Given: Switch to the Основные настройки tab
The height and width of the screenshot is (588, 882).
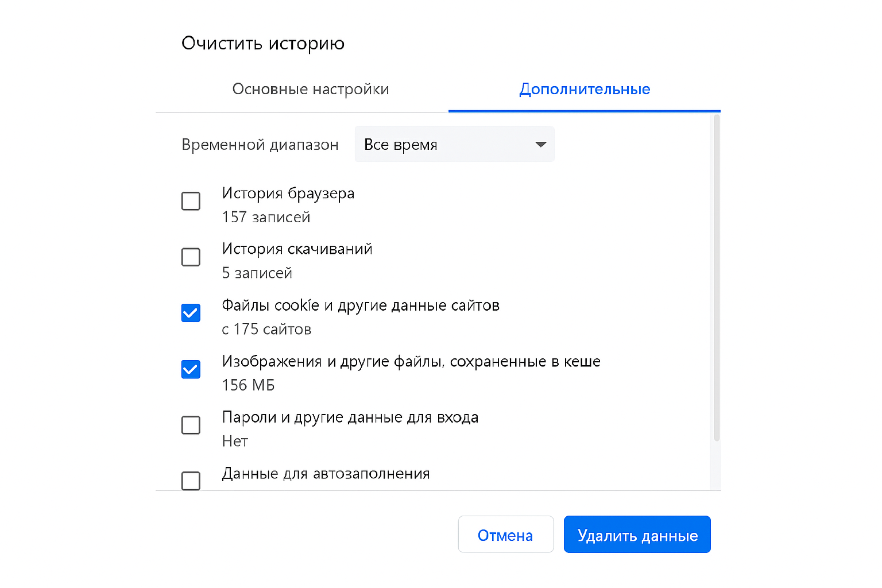Looking at the screenshot, I should 311,89.
